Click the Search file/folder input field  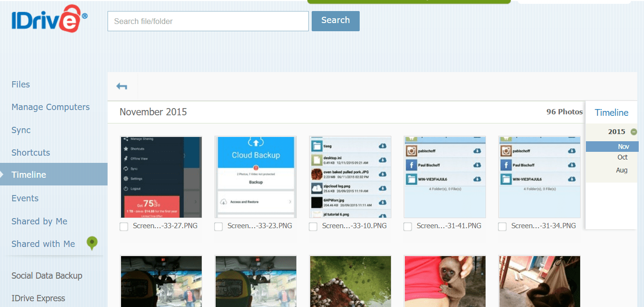tap(208, 21)
